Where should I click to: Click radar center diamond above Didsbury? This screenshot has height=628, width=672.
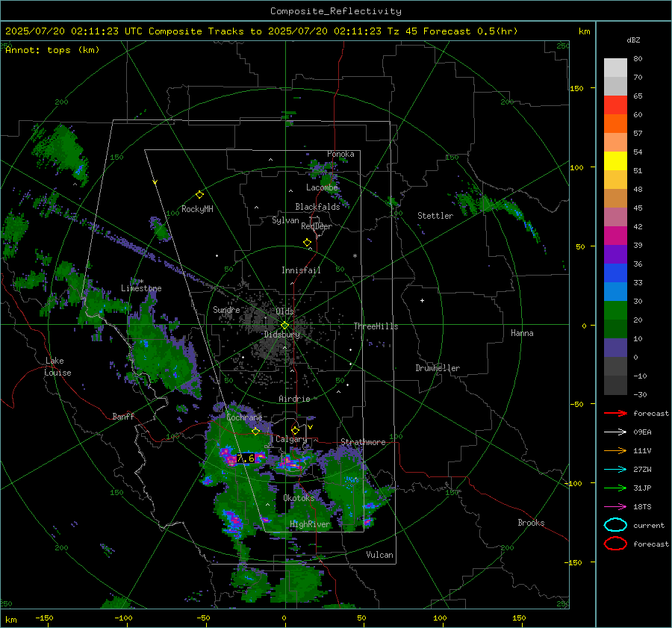point(284,325)
